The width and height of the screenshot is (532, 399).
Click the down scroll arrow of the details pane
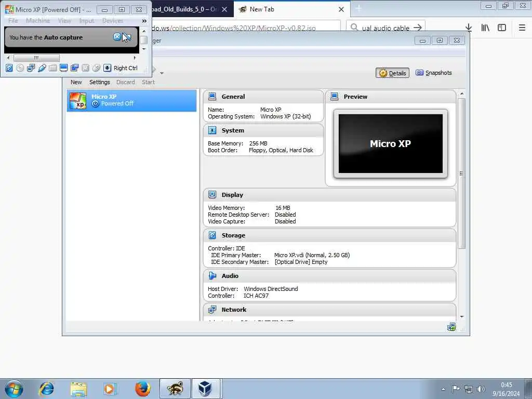coord(462,316)
